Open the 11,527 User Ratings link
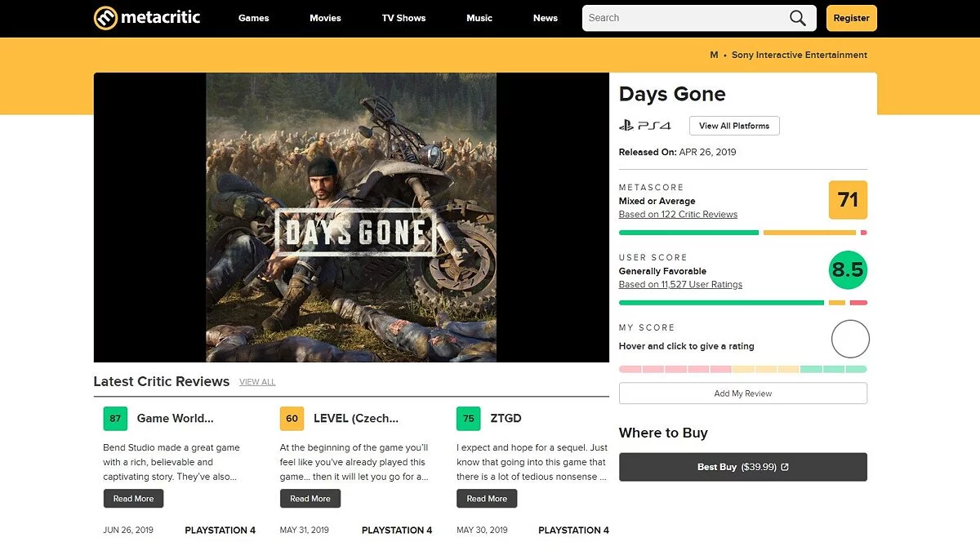This screenshot has width=980, height=551. click(x=680, y=285)
